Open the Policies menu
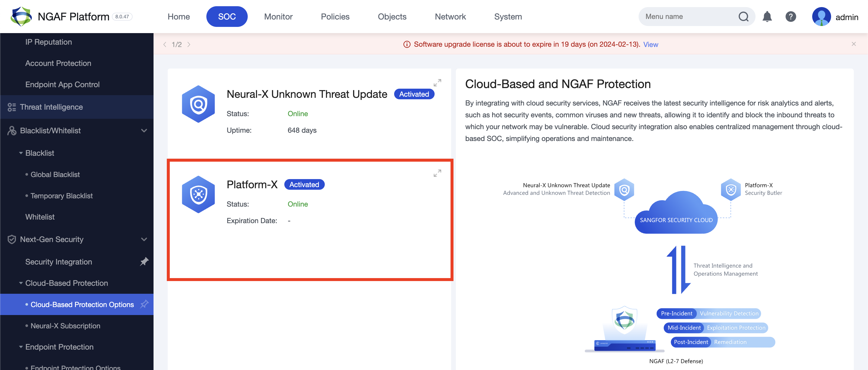 tap(335, 16)
